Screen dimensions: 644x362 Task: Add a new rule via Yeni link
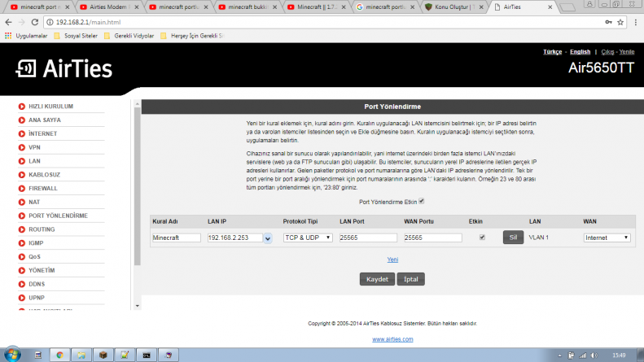392,260
